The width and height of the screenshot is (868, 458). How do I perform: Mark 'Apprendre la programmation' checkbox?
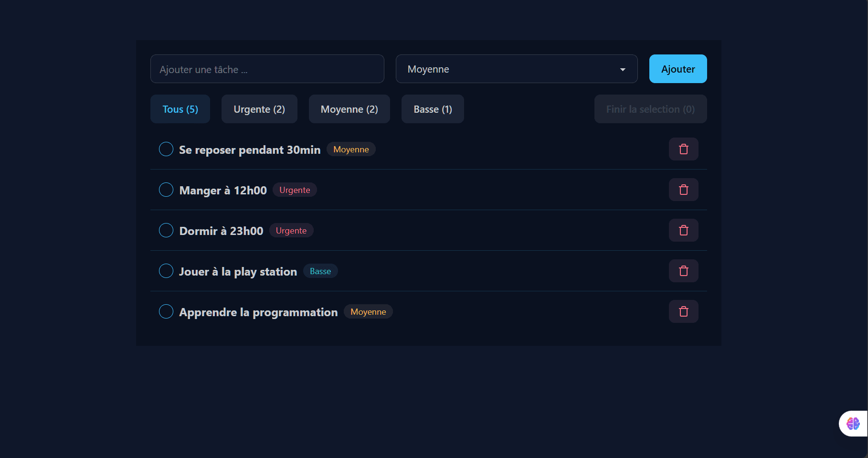tap(166, 311)
